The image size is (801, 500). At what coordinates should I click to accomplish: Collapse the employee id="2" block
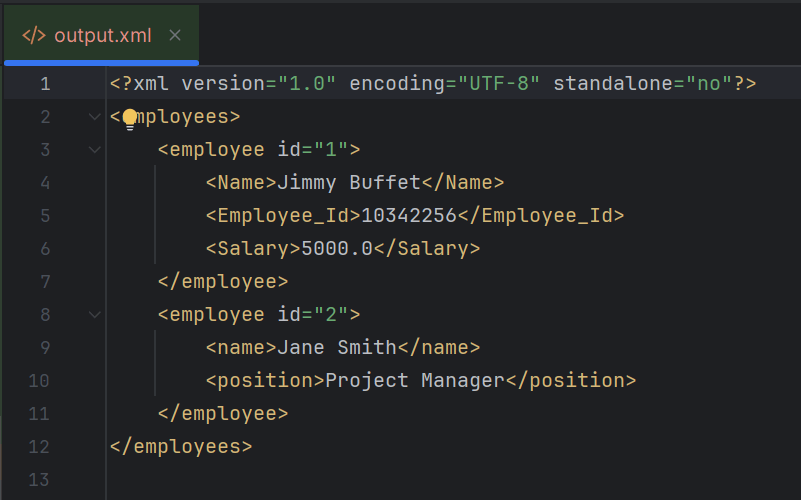pyautogui.click(x=95, y=315)
